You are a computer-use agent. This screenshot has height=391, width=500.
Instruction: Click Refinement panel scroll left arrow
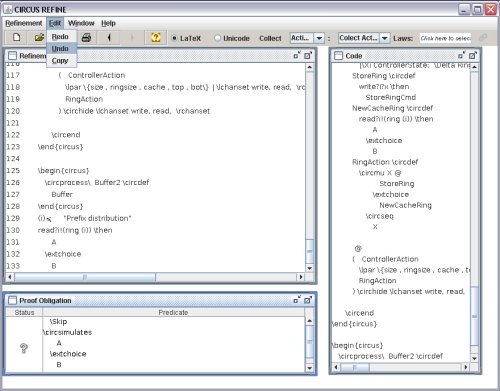[10, 277]
